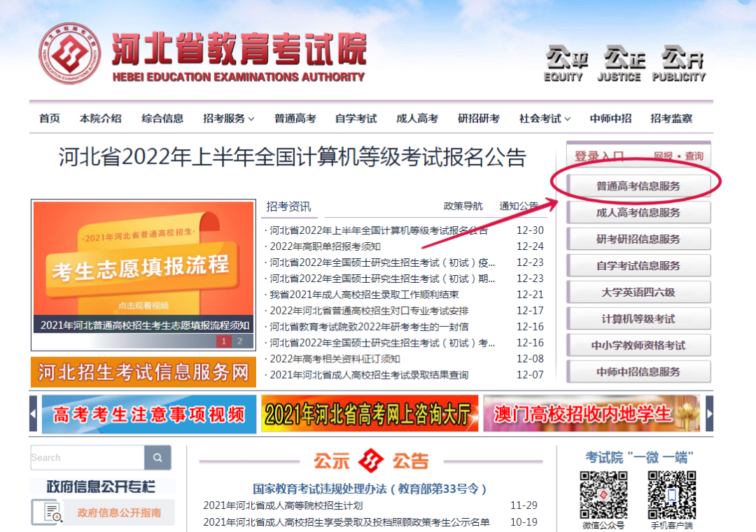Click the government information guide document icon
Image resolution: width=756 pixels, height=532 pixels.
[52, 512]
